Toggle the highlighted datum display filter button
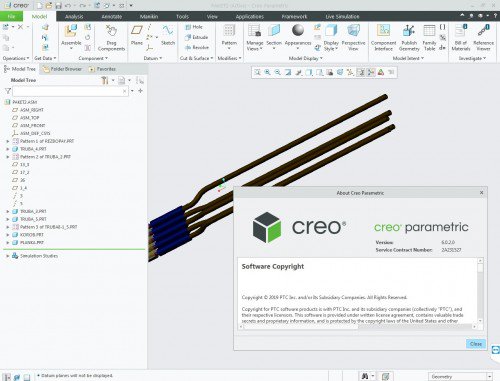 tap(361, 72)
